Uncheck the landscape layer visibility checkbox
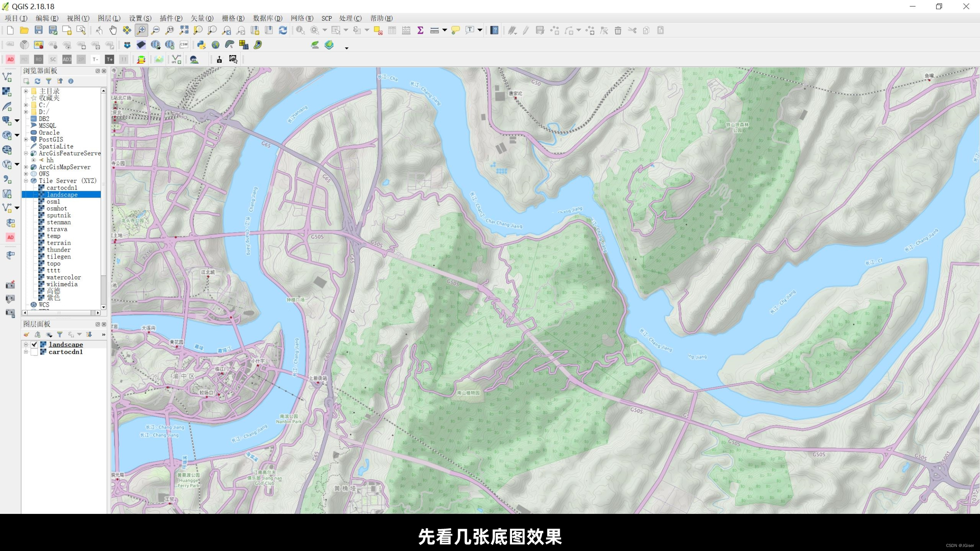Viewport: 980px width, 551px height. click(34, 345)
